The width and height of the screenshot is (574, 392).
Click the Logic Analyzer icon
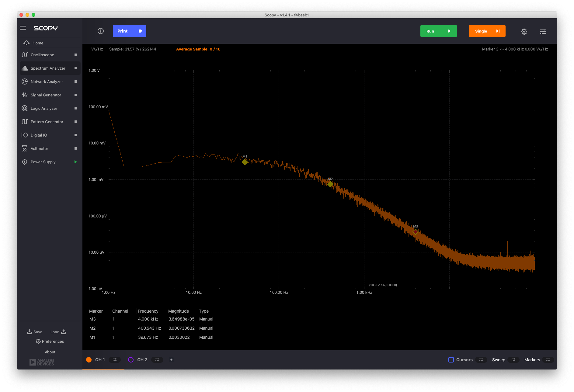25,108
